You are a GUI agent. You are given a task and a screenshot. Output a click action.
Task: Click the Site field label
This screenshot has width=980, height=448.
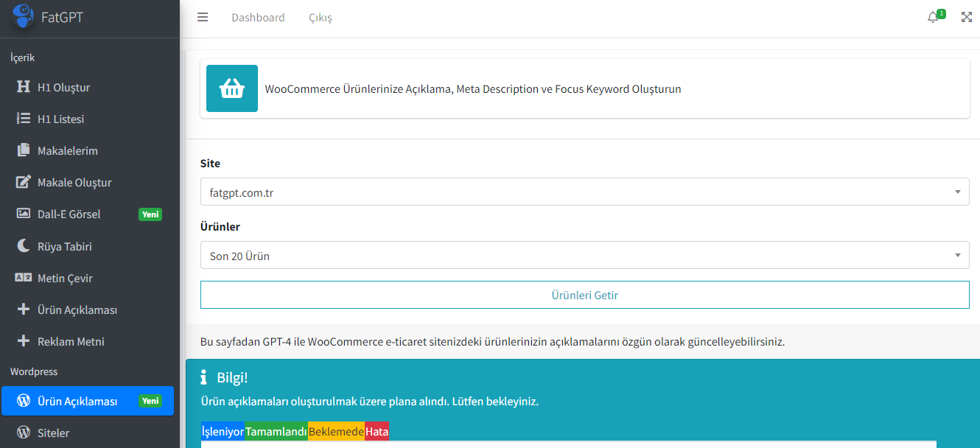[210, 164]
